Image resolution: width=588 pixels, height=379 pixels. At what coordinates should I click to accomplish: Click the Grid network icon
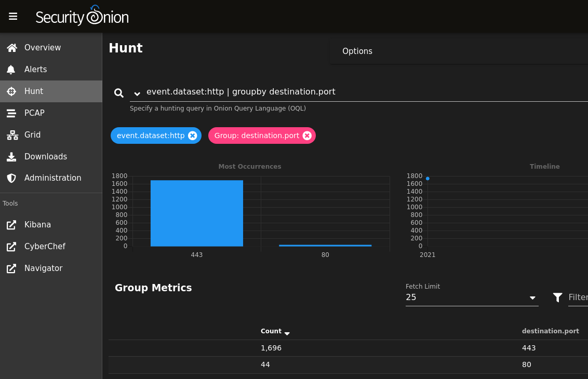coord(12,135)
